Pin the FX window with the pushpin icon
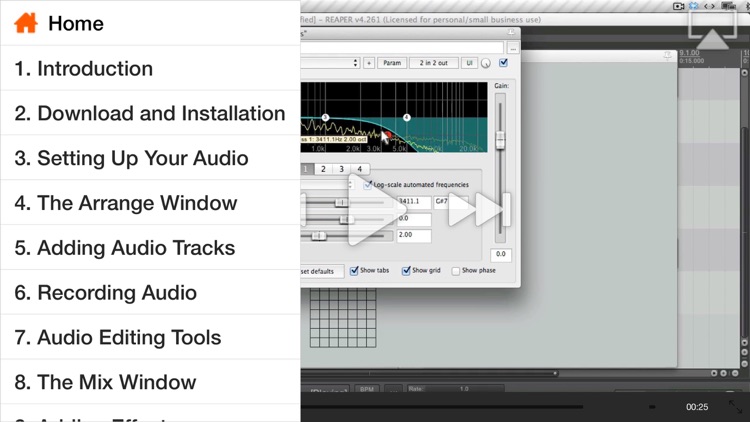The image size is (750, 422). pos(511,33)
